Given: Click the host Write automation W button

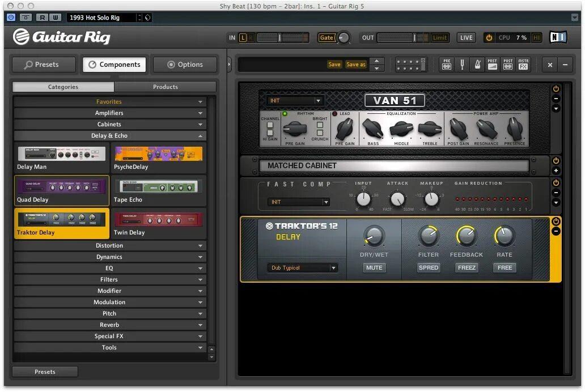Looking at the screenshot, I should click(55, 17).
